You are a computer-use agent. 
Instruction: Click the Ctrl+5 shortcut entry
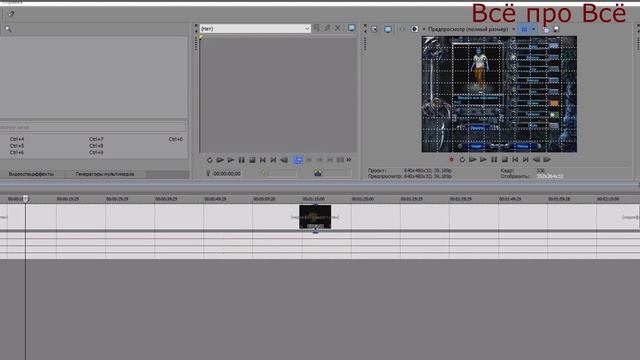pyautogui.click(x=17, y=146)
